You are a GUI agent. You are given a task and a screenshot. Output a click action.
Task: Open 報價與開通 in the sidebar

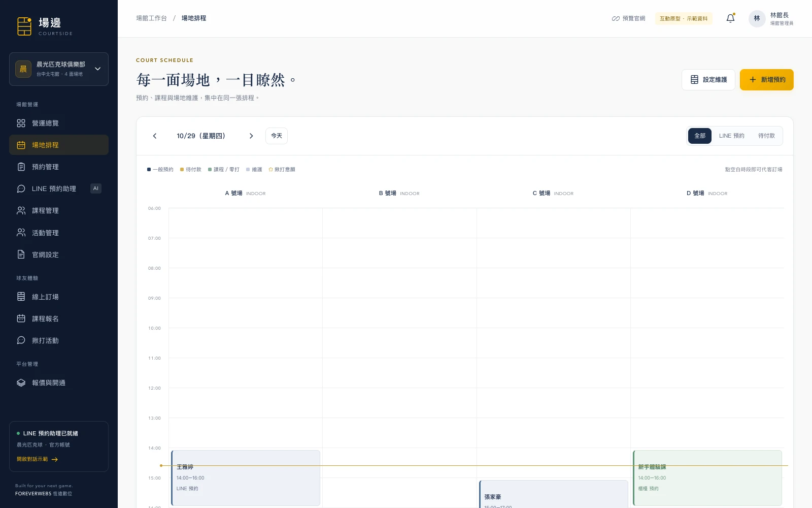pyautogui.click(x=59, y=383)
